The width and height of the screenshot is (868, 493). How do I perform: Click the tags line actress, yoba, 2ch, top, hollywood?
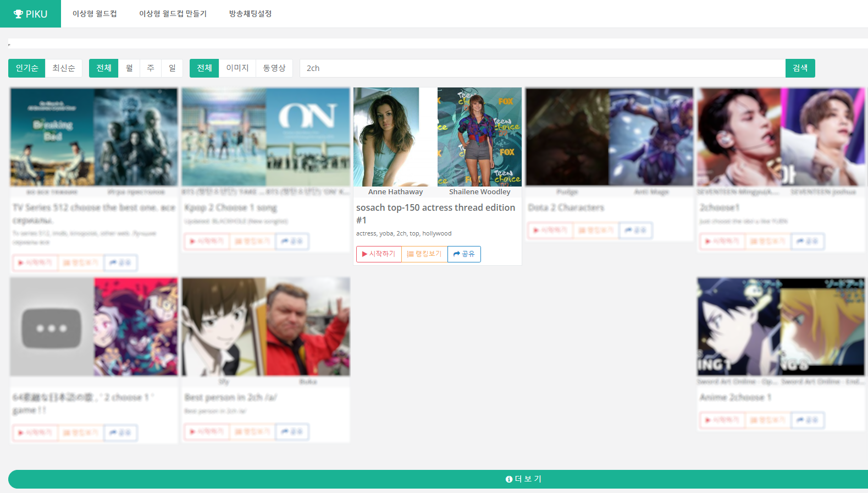404,233
